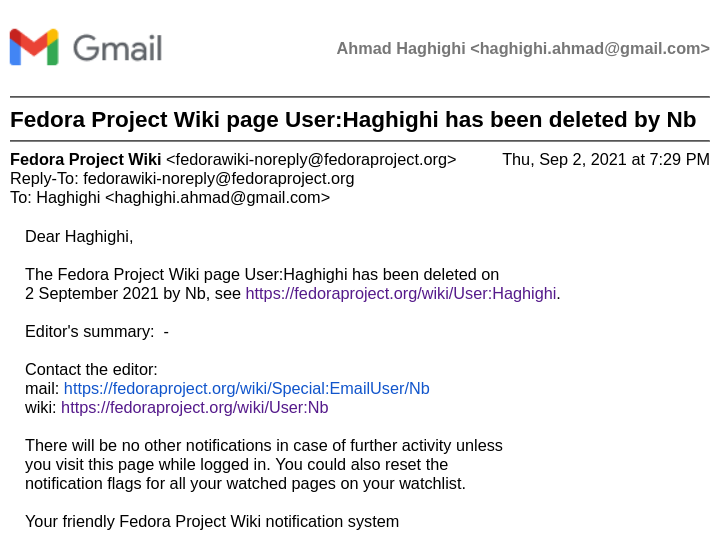Image resolution: width=720 pixels, height=558 pixels.
Task: Click the Gmail envelope logo icon
Action: [x=34, y=47]
